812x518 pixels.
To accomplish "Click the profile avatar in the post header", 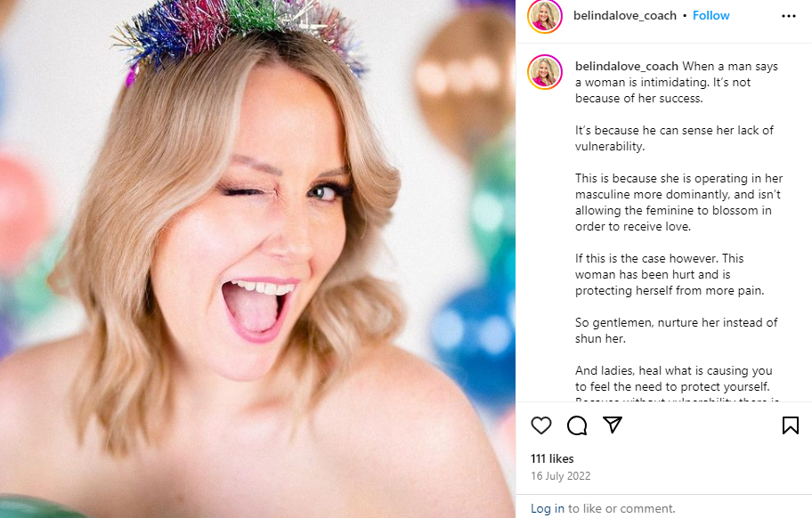I will click(x=545, y=16).
